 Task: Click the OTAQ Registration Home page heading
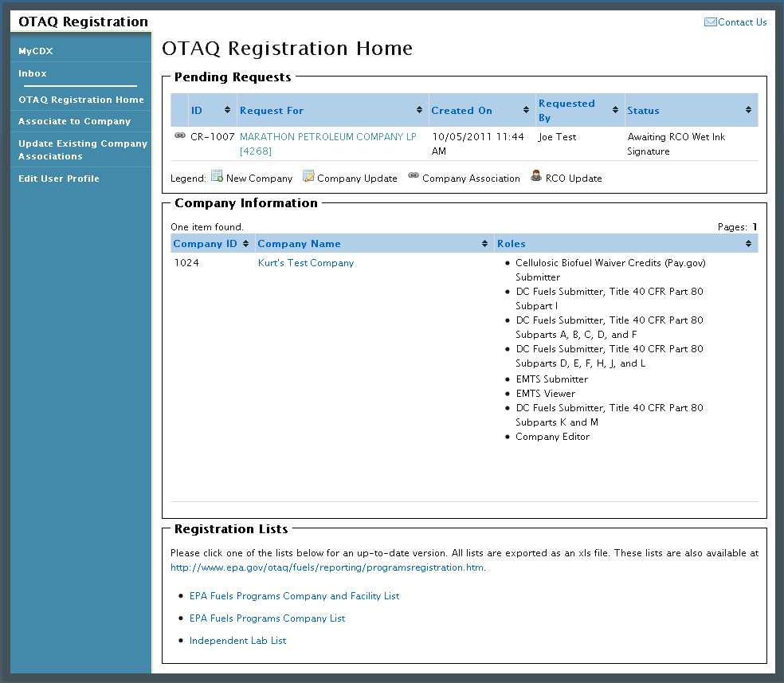[x=288, y=49]
